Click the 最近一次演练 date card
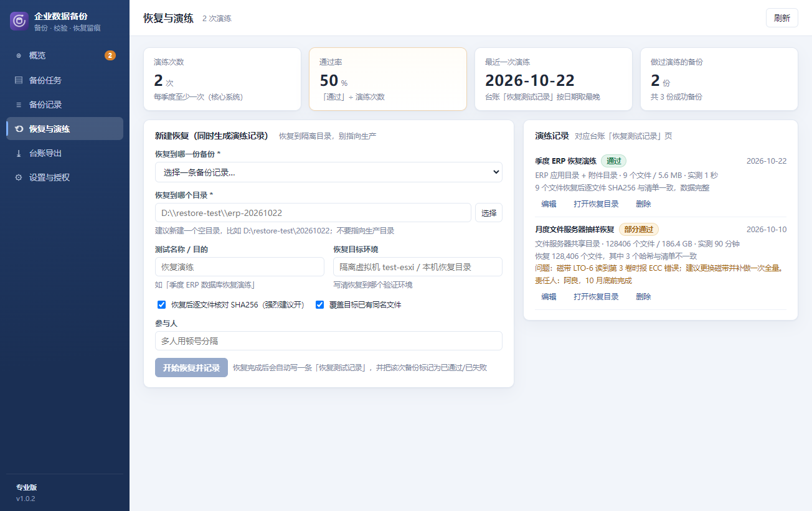Viewport: 812px width, 511px height. (x=554, y=79)
